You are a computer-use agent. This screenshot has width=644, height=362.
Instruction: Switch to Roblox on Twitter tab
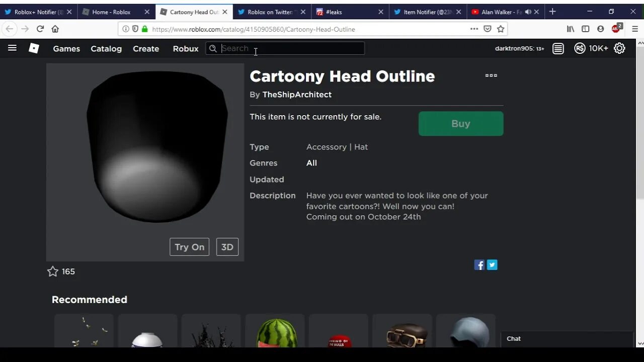(x=273, y=12)
